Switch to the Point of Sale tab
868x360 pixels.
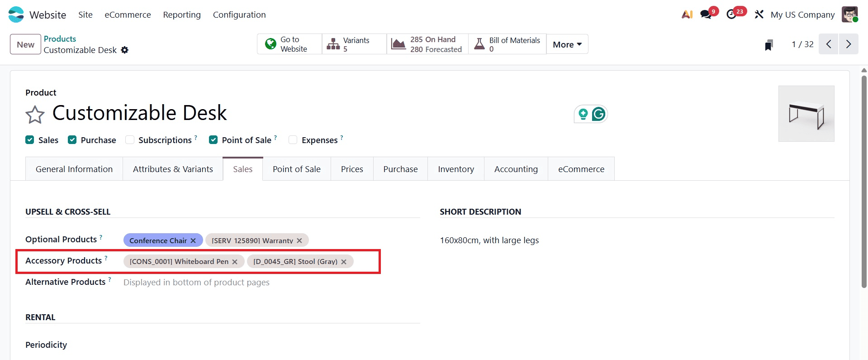[x=297, y=169]
